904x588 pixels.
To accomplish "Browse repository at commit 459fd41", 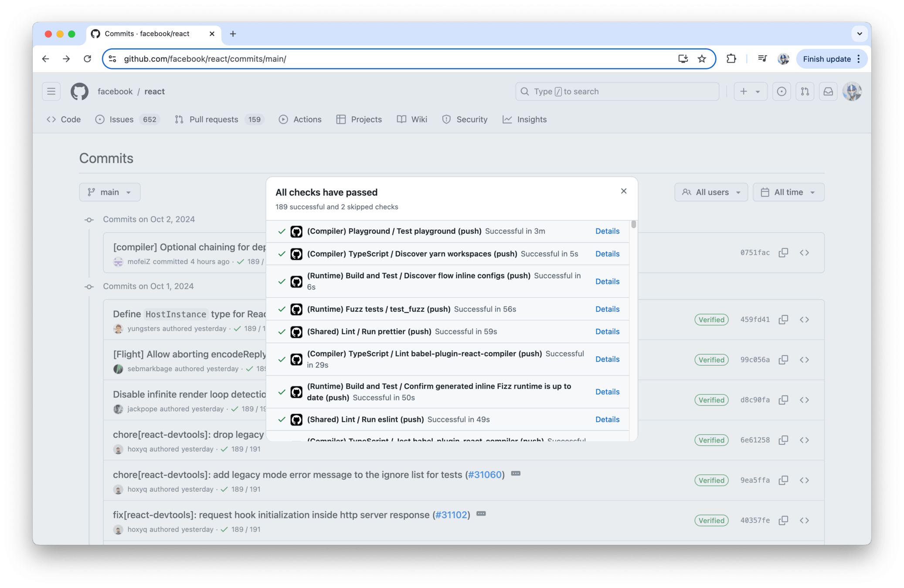I will coord(804,320).
